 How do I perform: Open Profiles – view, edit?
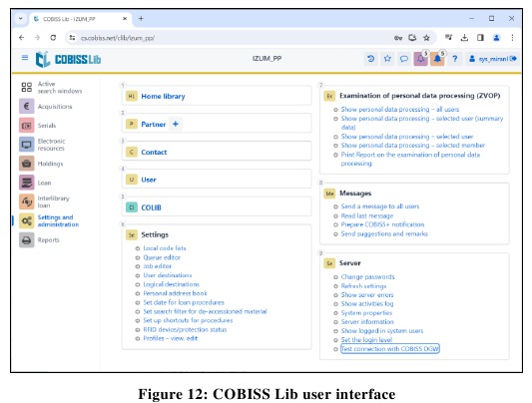pos(170,338)
